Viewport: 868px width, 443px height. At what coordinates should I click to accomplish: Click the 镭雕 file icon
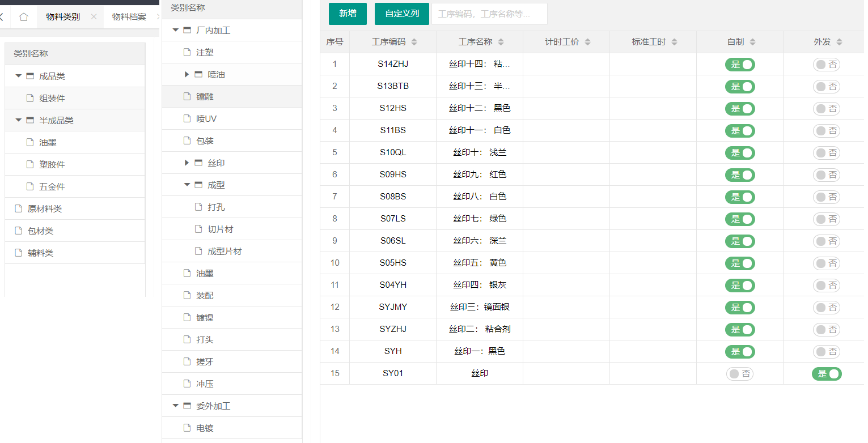pyautogui.click(x=187, y=97)
